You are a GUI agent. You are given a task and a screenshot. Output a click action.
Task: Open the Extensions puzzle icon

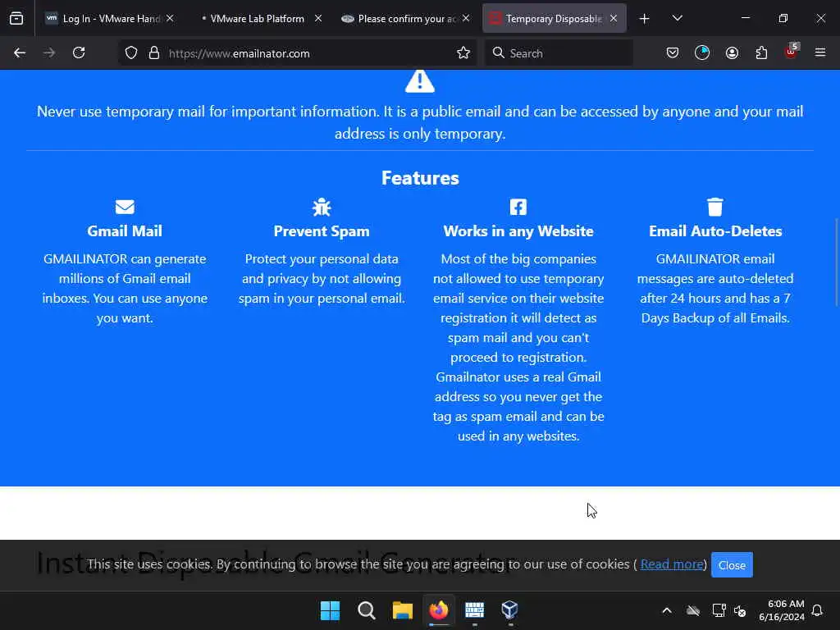click(x=761, y=53)
